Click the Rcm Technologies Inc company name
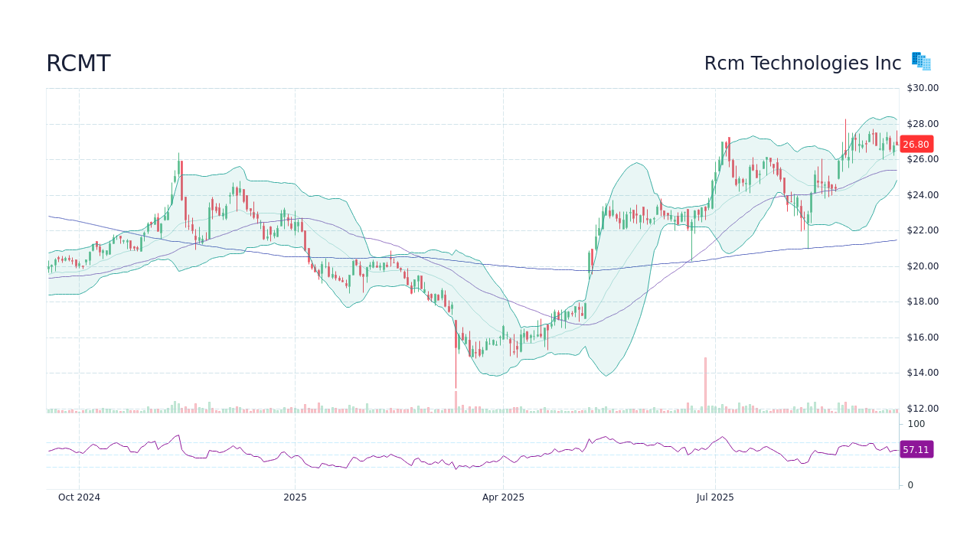This screenshot has height=551, width=980. [802, 64]
